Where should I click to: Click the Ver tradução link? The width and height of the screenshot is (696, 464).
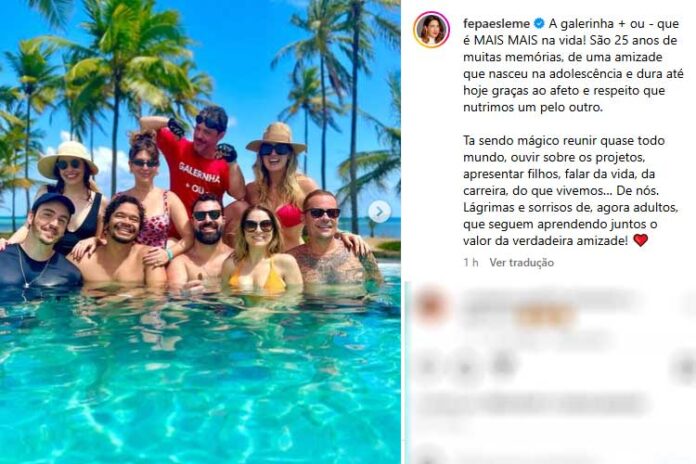(x=522, y=262)
